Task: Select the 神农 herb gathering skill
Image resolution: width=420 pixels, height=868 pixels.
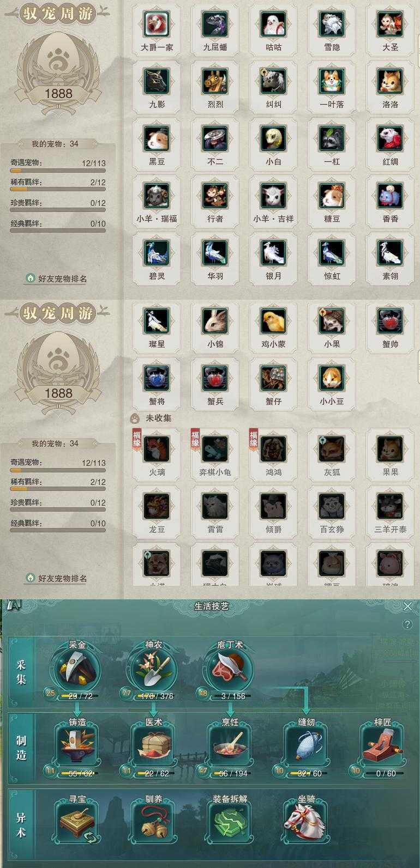Action: (153, 670)
